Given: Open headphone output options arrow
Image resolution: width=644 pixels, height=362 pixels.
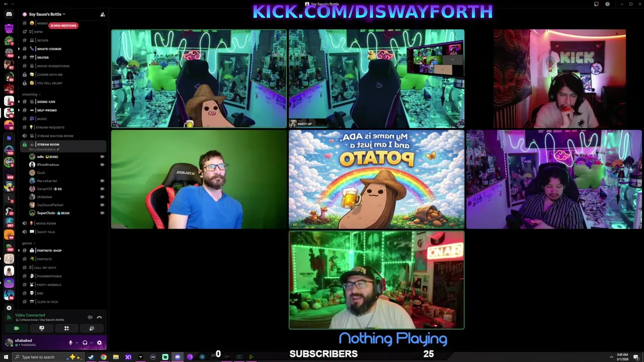Looking at the screenshot, I should pos(92,343).
